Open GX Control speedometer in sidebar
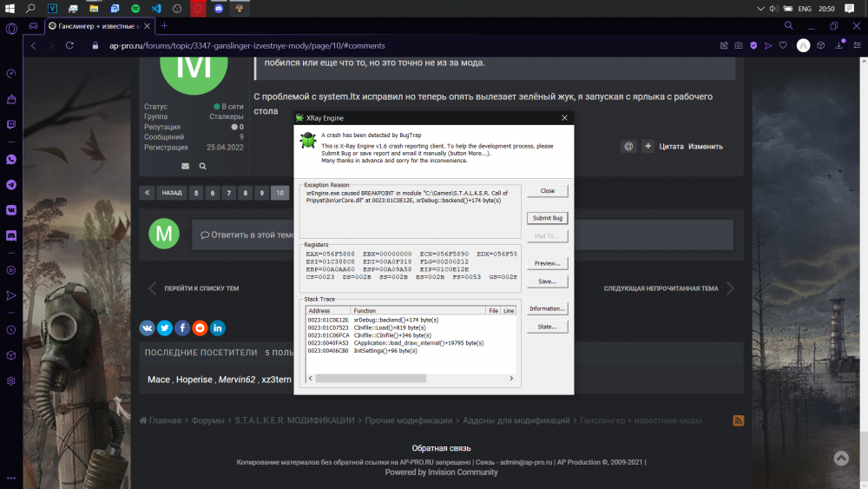The height and width of the screenshot is (489, 868). tap(11, 74)
